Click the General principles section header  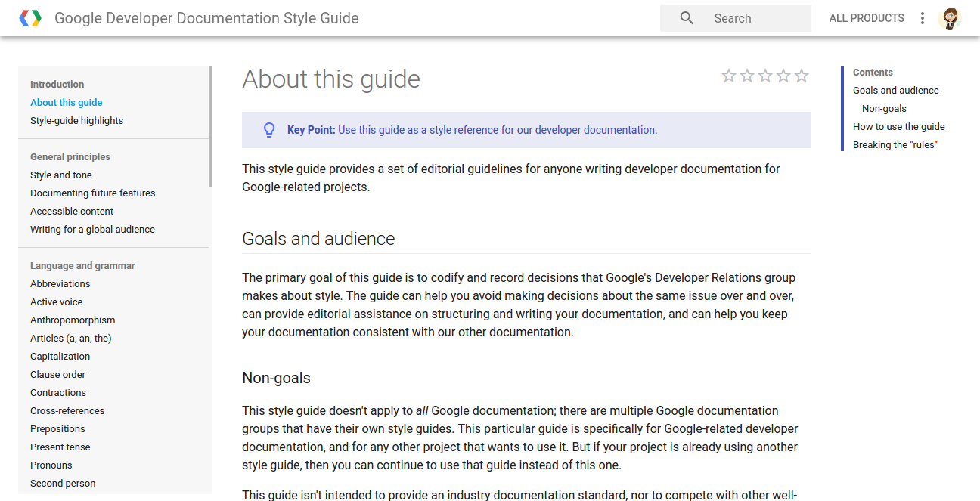click(x=70, y=157)
